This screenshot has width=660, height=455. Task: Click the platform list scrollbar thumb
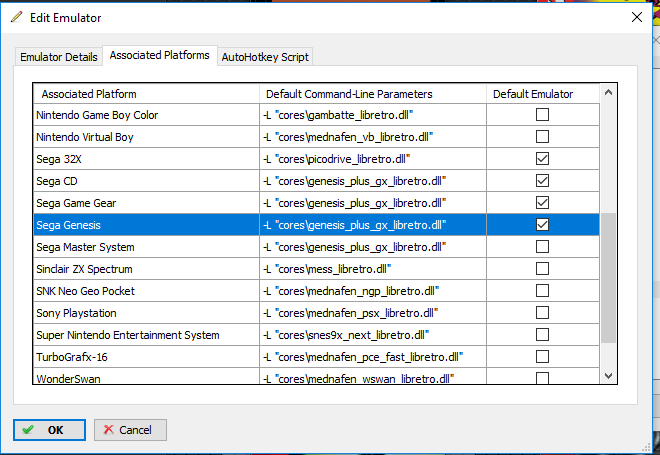(x=608, y=278)
